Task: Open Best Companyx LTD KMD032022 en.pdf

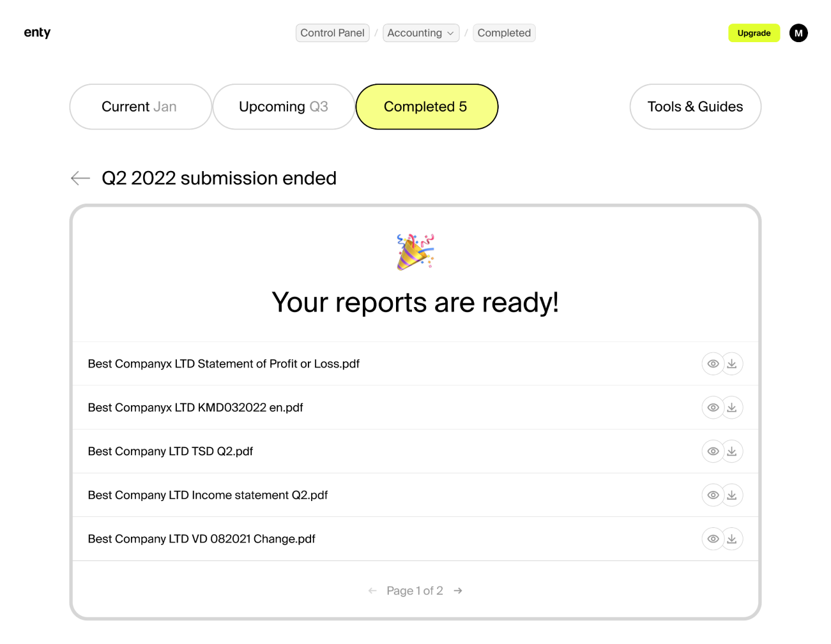Action: coord(195,408)
